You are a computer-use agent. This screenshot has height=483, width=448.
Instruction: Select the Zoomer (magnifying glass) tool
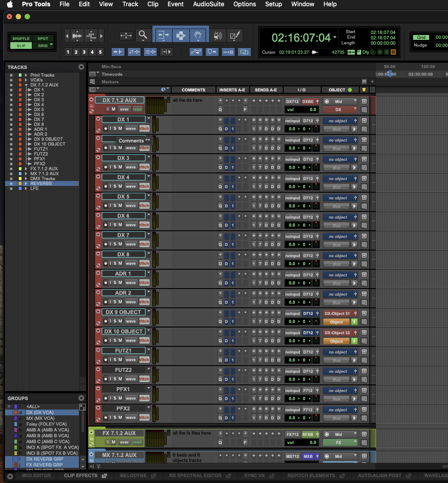tap(143, 36)
